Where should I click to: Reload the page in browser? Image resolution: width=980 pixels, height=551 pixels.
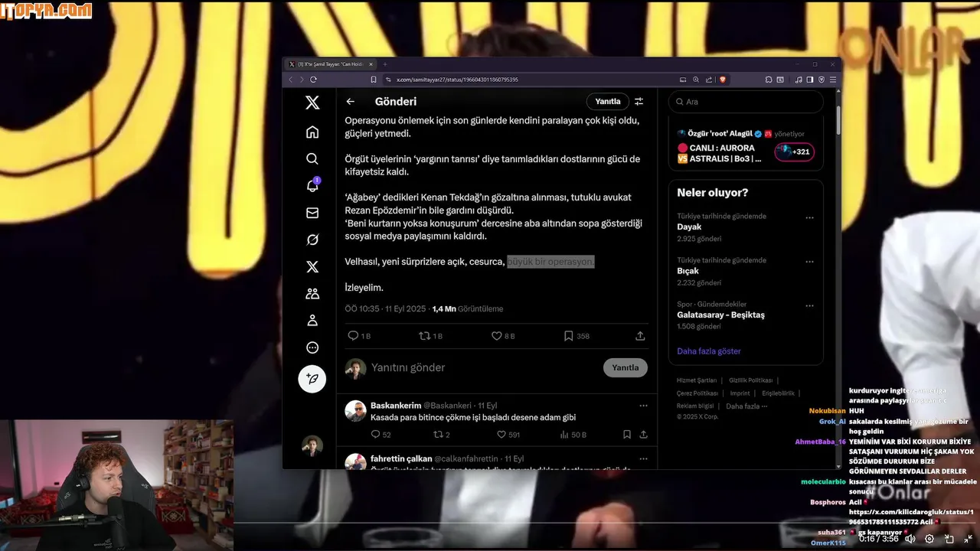[x=313, y=80]
